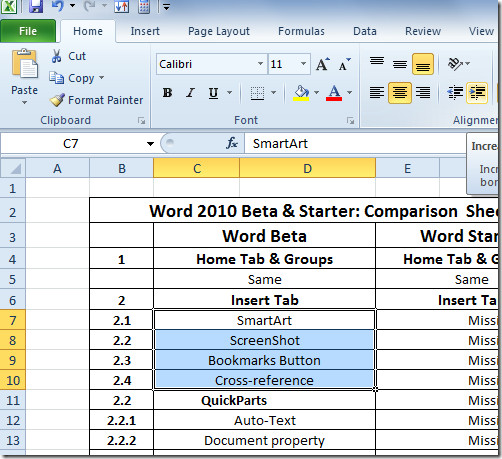The height and width of the screenshot is (459, 502).
Task: Select the Cross-reference cell
Action: 264,380
